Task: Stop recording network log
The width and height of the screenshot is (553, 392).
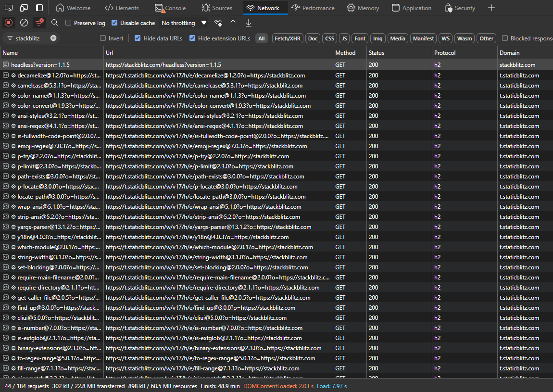Action: point(9,23)
